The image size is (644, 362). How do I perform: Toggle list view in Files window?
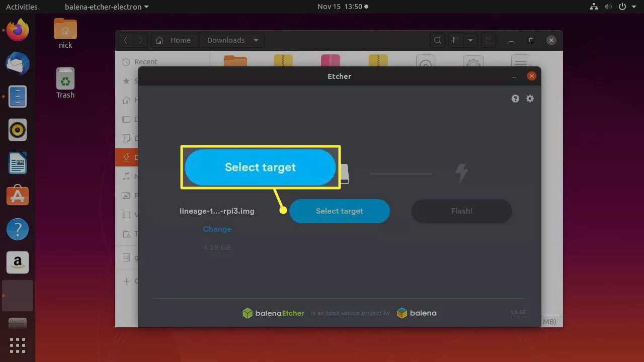(455, 40)
